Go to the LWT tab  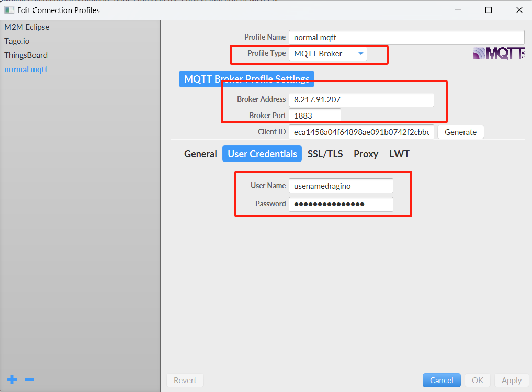[399, 154]
